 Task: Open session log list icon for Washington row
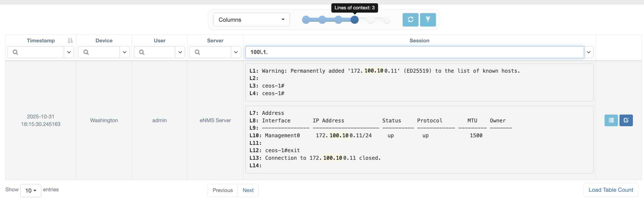coord(611,120)
